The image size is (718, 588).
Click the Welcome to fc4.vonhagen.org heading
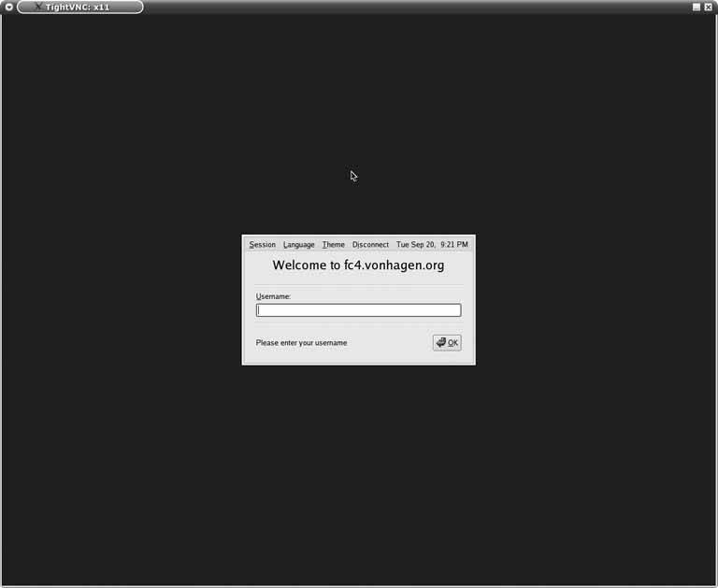click(358, 265)
